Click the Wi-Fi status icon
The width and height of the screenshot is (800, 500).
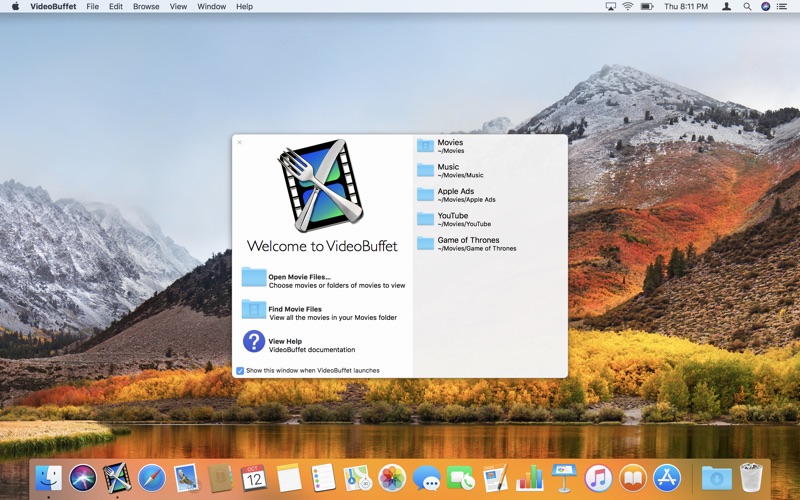tap(628, 7)
